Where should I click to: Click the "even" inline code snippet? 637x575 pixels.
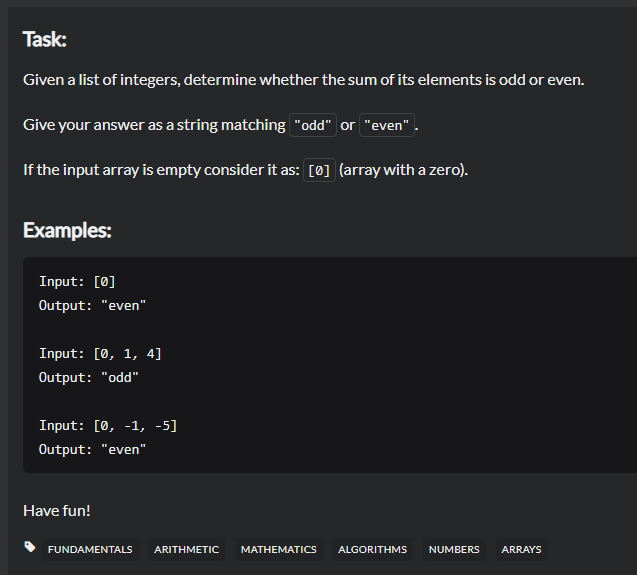tap(387, 125)
